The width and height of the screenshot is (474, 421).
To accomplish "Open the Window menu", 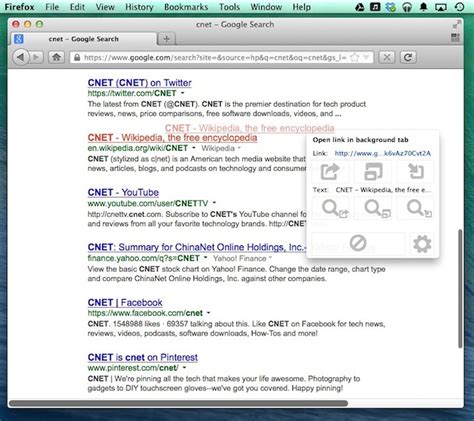I will [x=266, y=7].
